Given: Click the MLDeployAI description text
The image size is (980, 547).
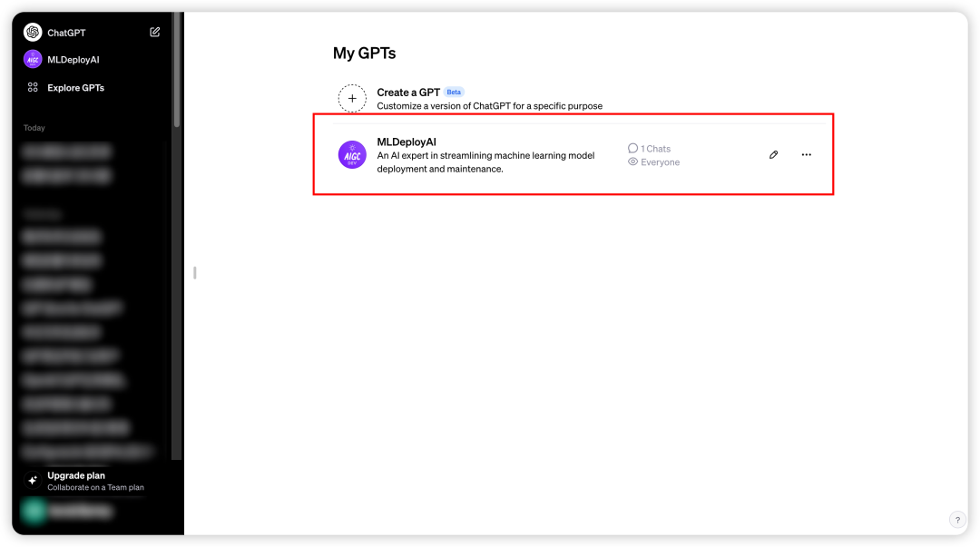Looking at the screenshot, I should [x=485, y=161].
